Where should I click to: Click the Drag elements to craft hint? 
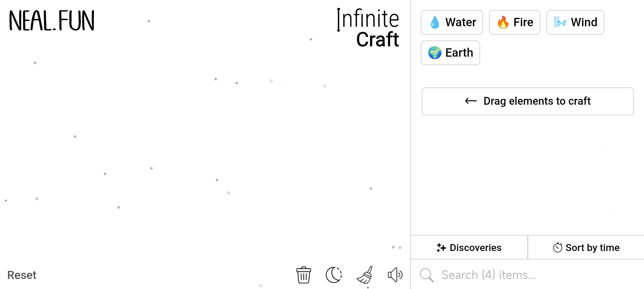click(x=528, y=101)
